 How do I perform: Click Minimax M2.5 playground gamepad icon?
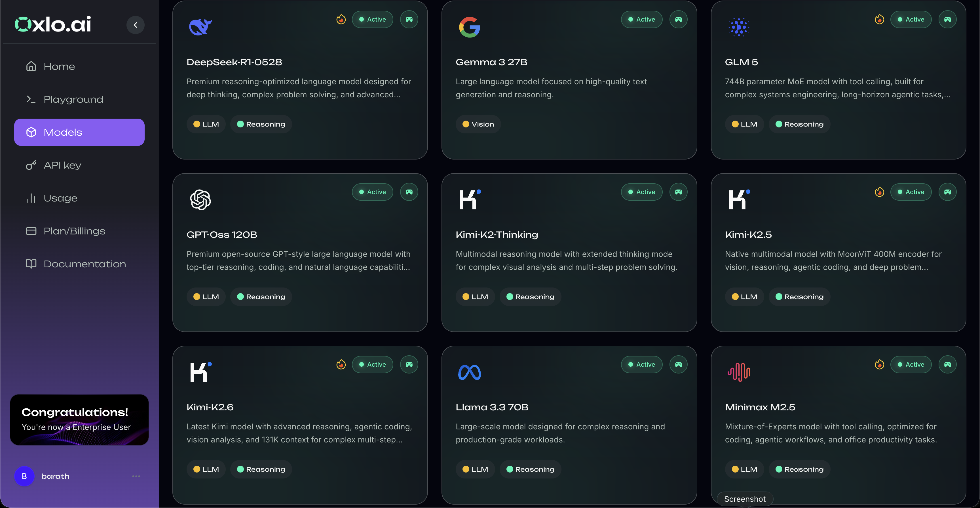tap(948, 364)
